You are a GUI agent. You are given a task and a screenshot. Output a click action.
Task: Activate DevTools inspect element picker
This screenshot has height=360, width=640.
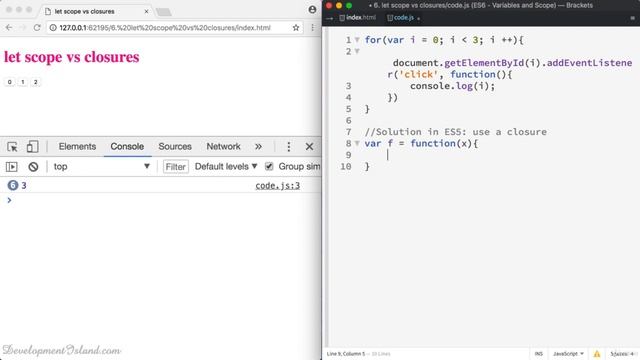point(12,147)
